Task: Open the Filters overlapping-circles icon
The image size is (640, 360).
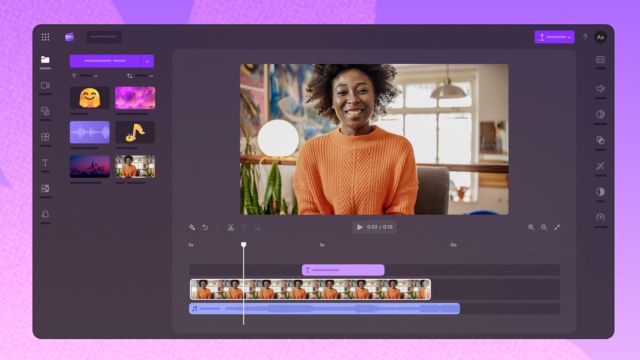Action: [600, 140]
